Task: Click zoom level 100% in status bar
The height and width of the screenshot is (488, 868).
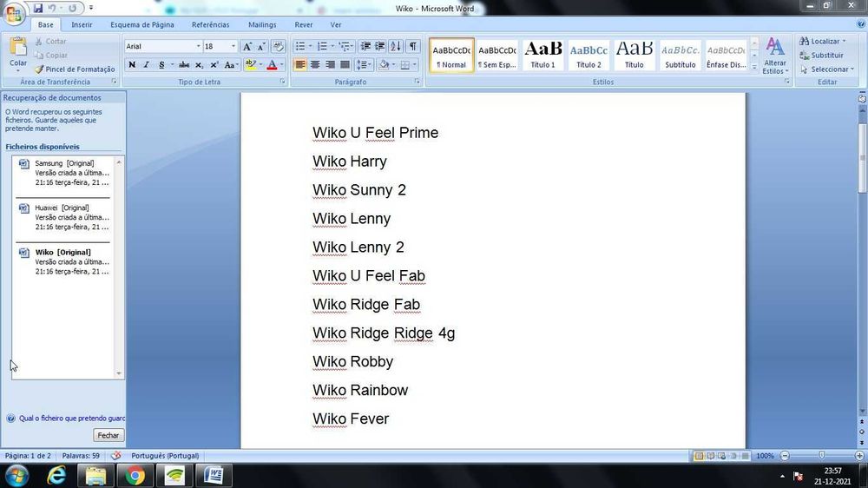Action: point(765,456)
